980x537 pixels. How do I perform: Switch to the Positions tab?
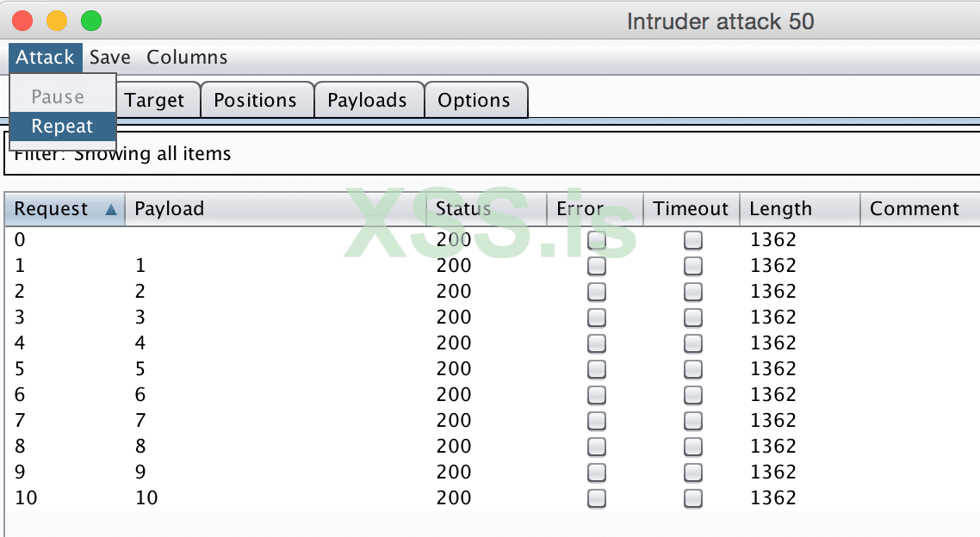coord(255,100)
